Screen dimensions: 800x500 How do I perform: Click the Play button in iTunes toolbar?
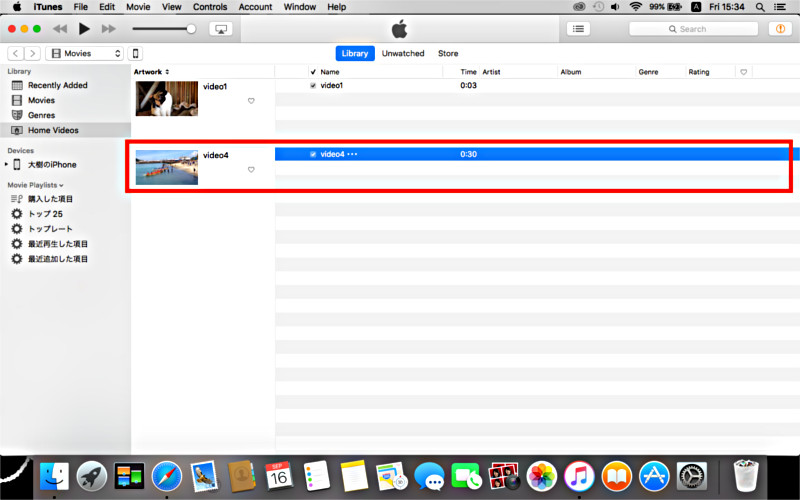pos(84,29)
